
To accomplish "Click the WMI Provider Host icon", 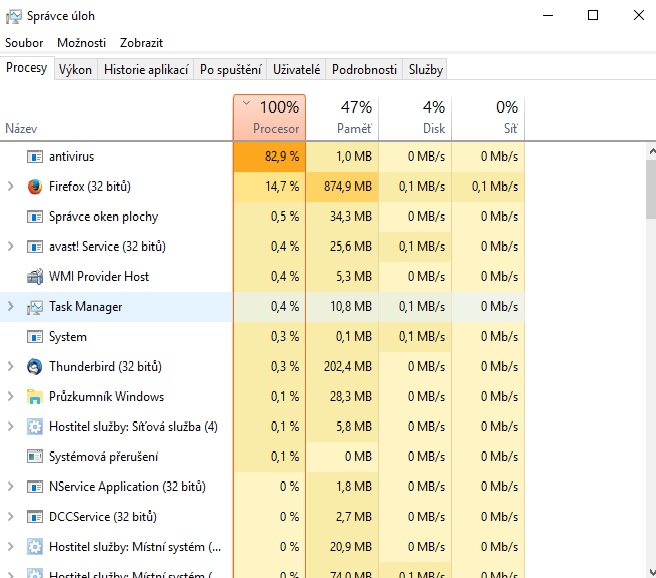I will pos(35,277).
